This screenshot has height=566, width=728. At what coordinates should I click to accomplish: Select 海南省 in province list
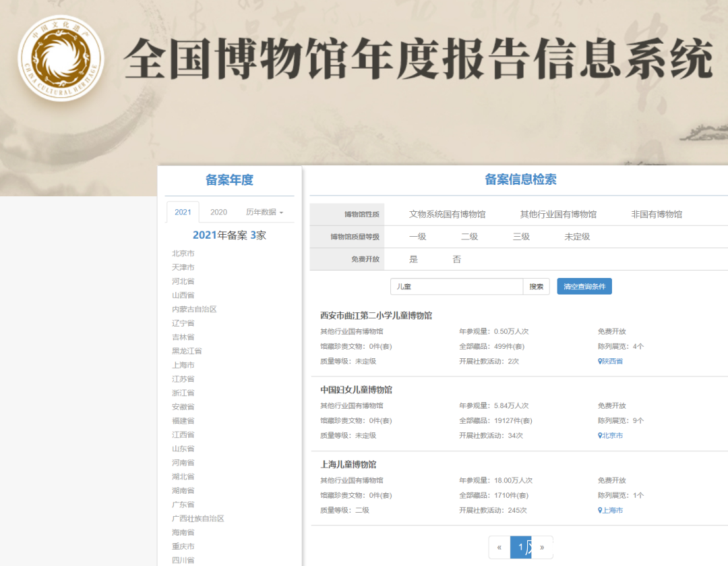[183, 532]
